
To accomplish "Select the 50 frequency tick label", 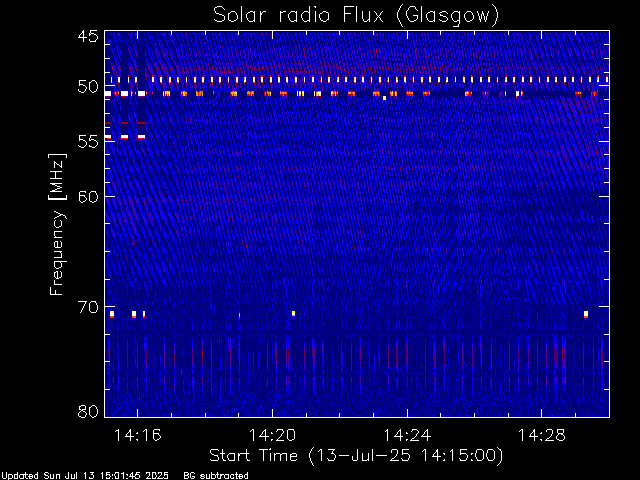I will [x=88, y=87].
